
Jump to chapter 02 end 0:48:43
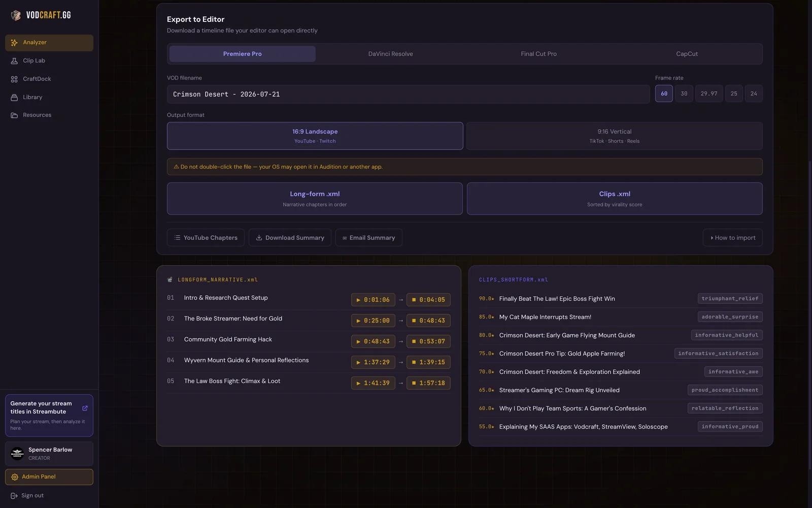[x=428, y=321]
